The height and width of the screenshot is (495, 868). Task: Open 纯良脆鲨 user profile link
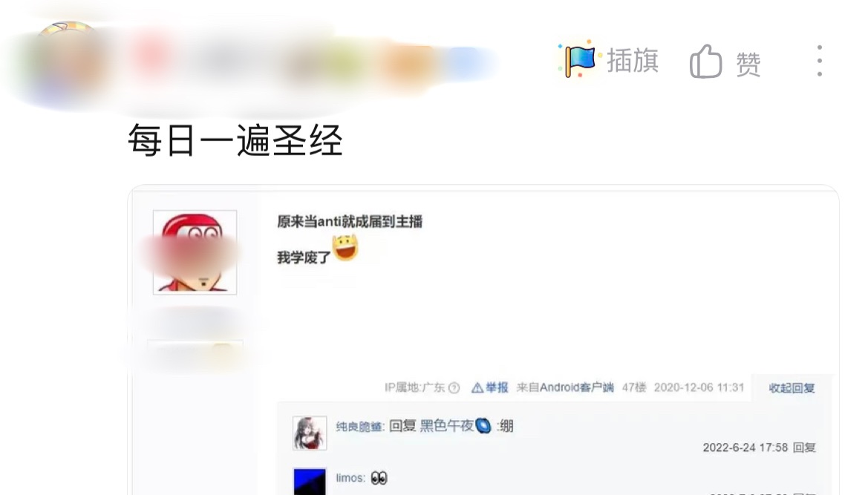click(359, 427)
